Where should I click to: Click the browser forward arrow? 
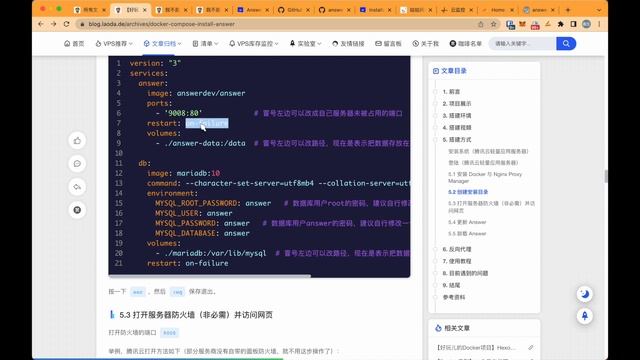pos(53,24)
